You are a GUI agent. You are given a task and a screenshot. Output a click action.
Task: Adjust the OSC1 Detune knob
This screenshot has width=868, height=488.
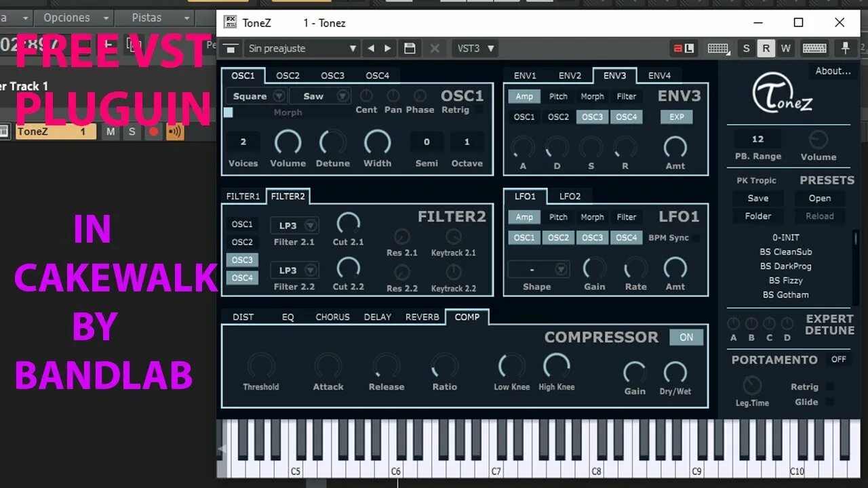click(332, 142)
